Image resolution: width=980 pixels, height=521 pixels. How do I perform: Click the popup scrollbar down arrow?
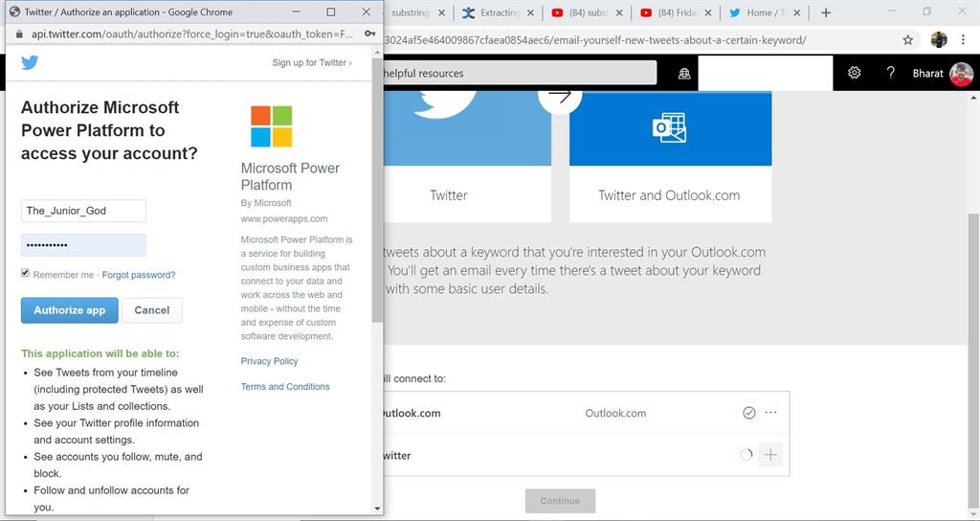[377, 509]
